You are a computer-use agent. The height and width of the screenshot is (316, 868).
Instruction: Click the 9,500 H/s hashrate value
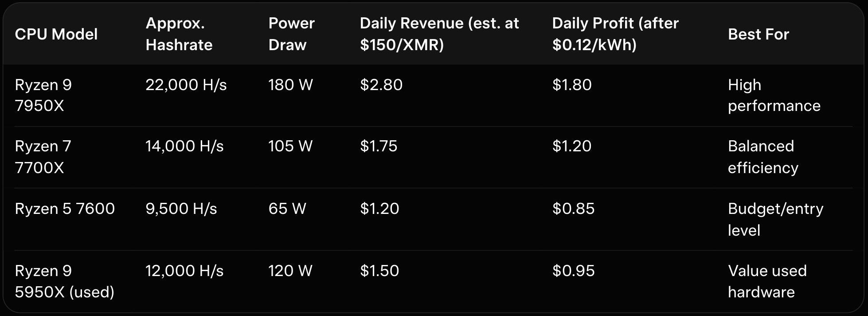pos(181,209)
